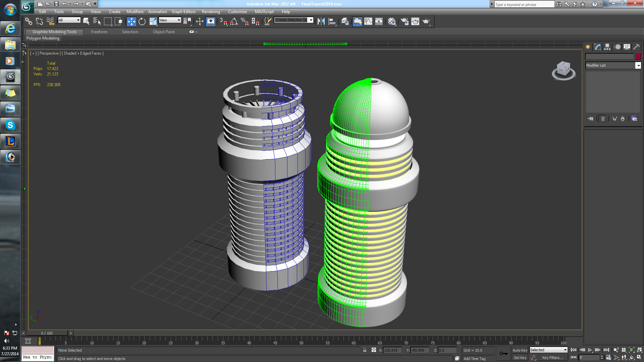This screenshot has width=644, height=362.
Task: Open the Curve Editor
Action: tap(368, 21)
